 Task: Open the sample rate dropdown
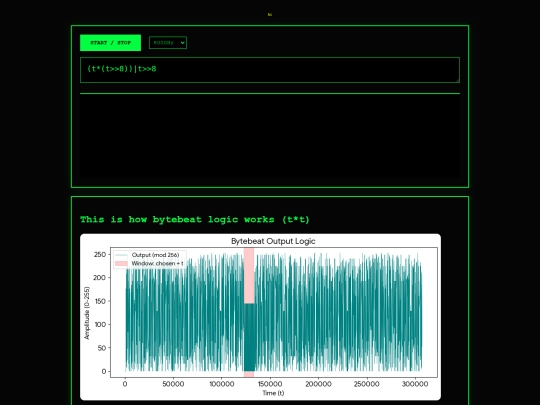click(x=168, y=43)
